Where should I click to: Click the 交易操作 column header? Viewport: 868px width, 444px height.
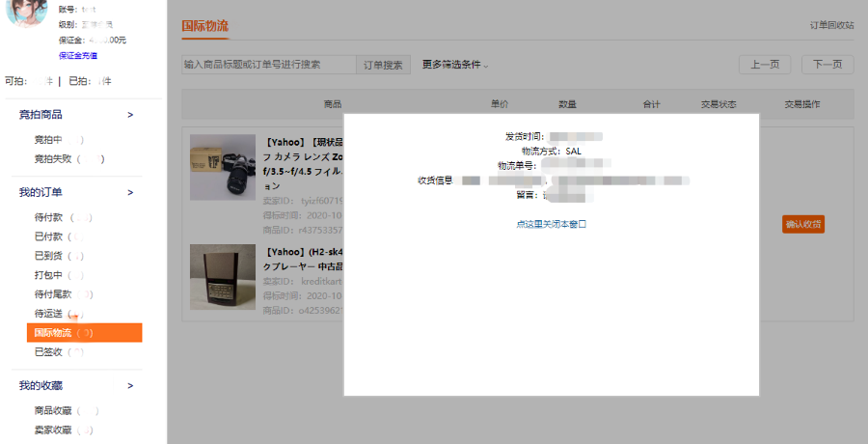[802, 104]
